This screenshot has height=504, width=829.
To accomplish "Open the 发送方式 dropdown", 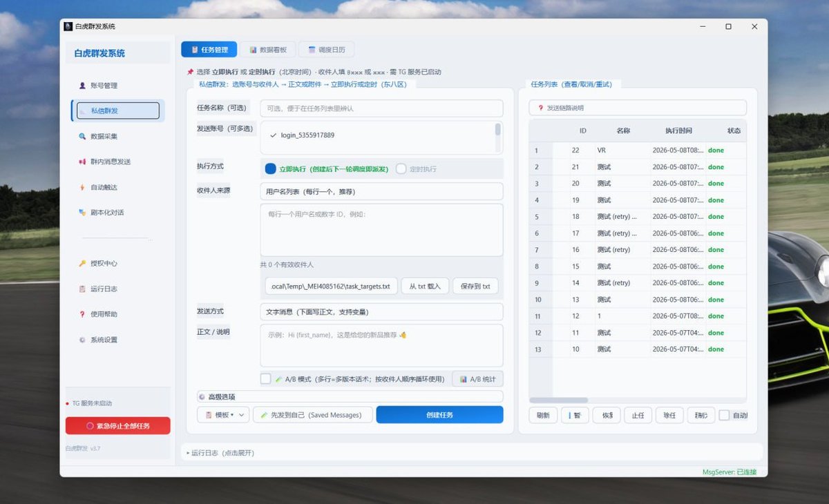I will (381, 312).
